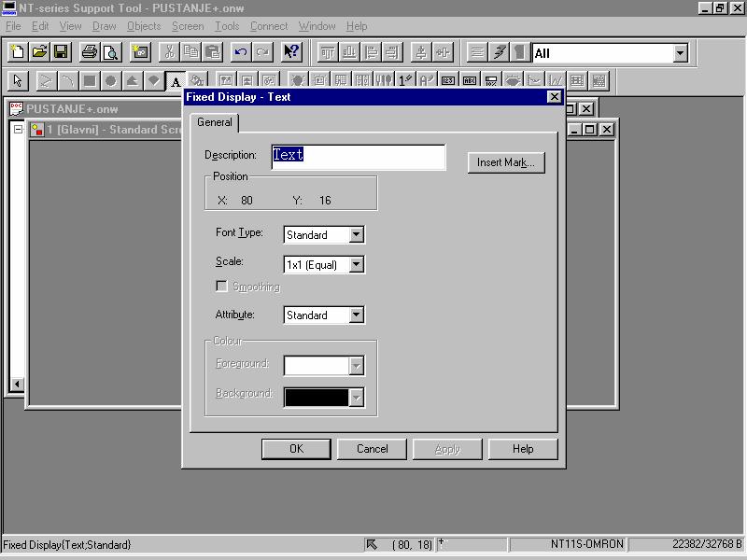
Task: Open the File menu
Action: tap(13, 26)
